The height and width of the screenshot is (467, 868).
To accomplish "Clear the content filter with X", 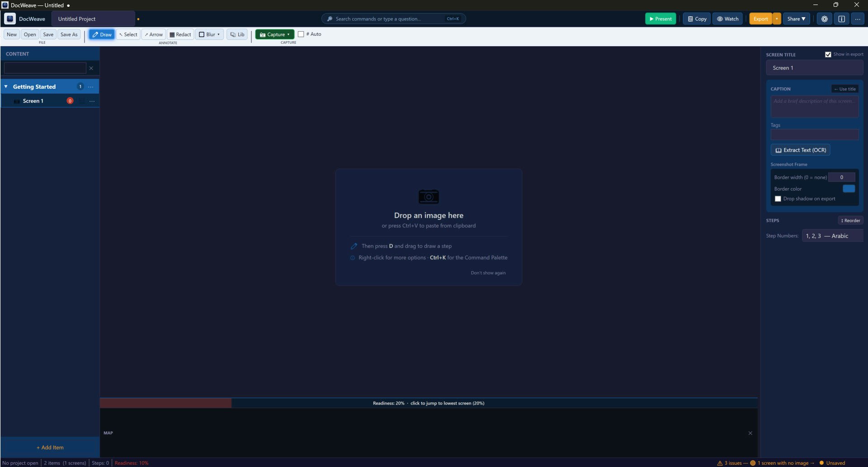I will point(91,68).
